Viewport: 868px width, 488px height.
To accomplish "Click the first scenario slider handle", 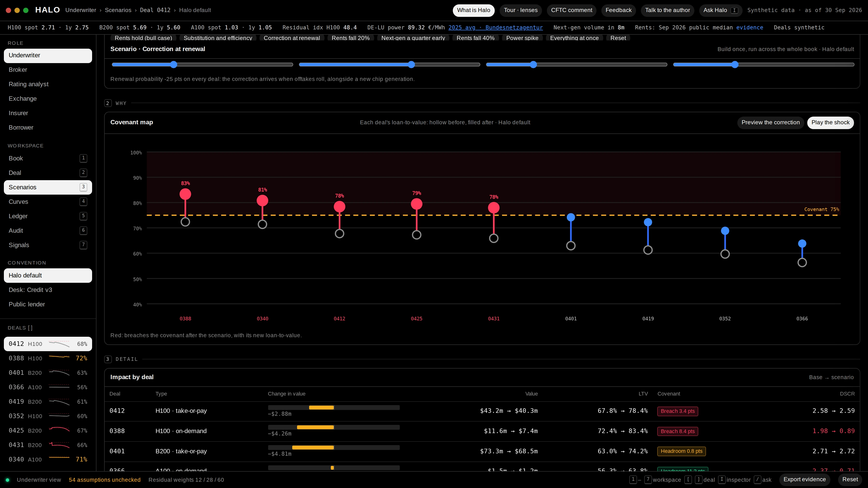I will [x=174, y=65].
